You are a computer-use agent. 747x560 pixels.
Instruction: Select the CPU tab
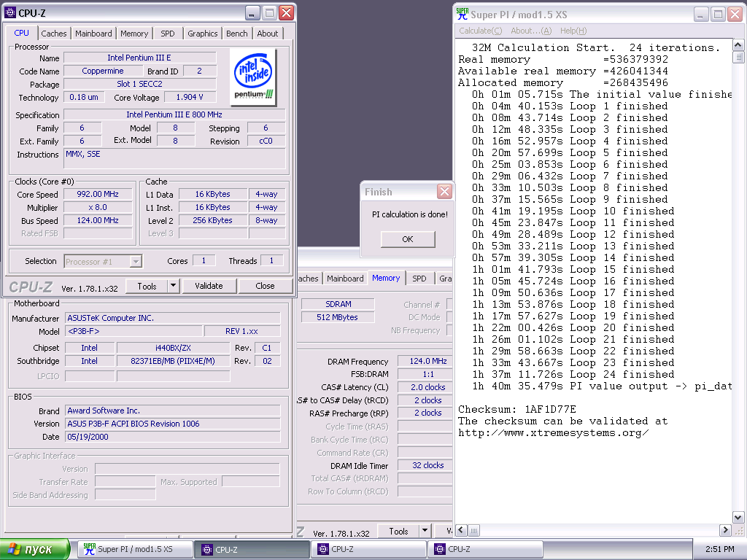[x=21, y=33]
